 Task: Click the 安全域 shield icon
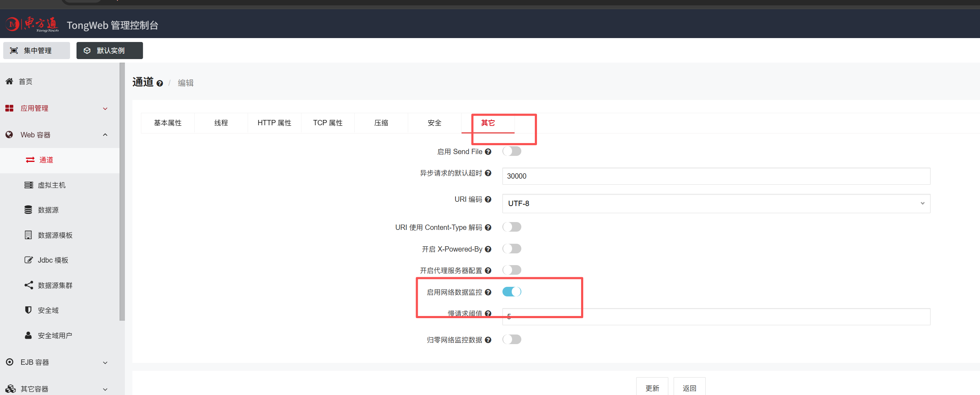tap(28, 310)
